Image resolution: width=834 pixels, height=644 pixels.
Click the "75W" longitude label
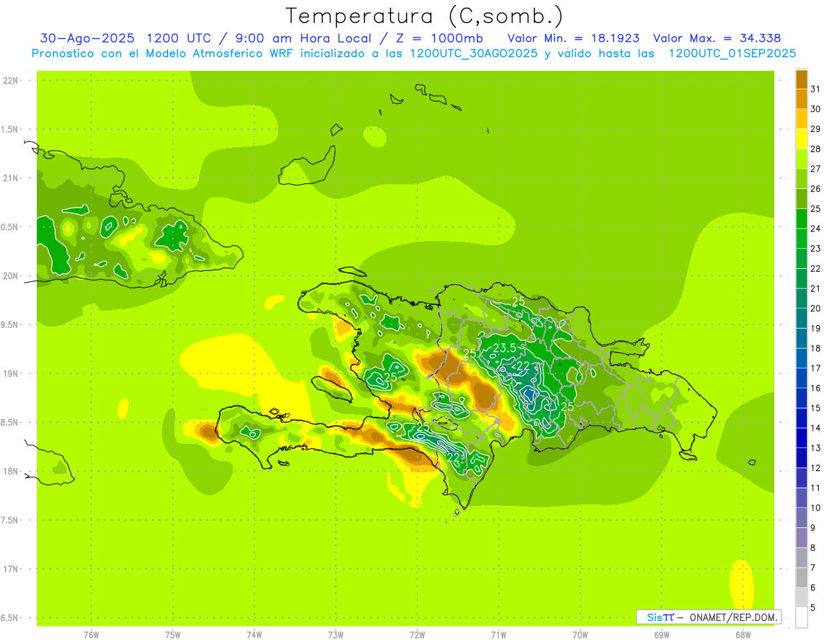[x=173, y=635]
